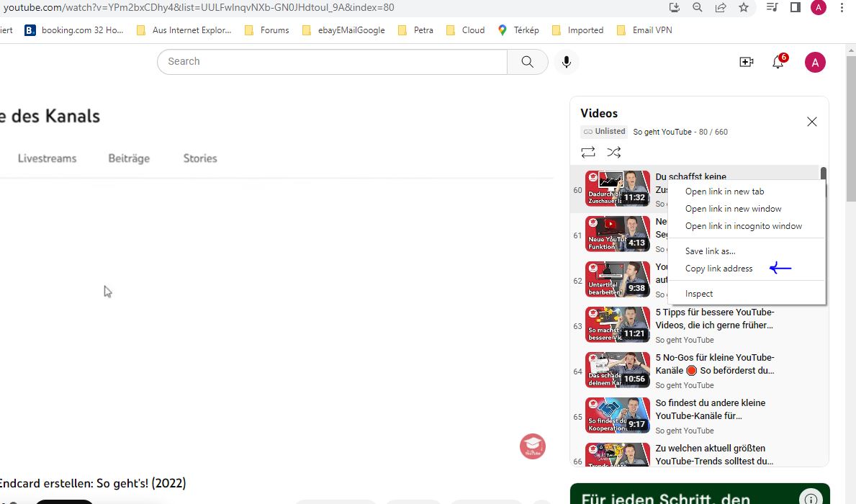Toggle loop playlist icon
The image size is (856, 504).
[x=588, y=153]
